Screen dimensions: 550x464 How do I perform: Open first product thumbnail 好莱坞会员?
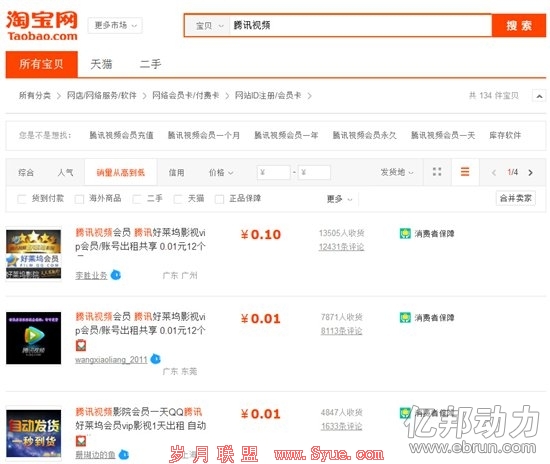click(34, 254)
